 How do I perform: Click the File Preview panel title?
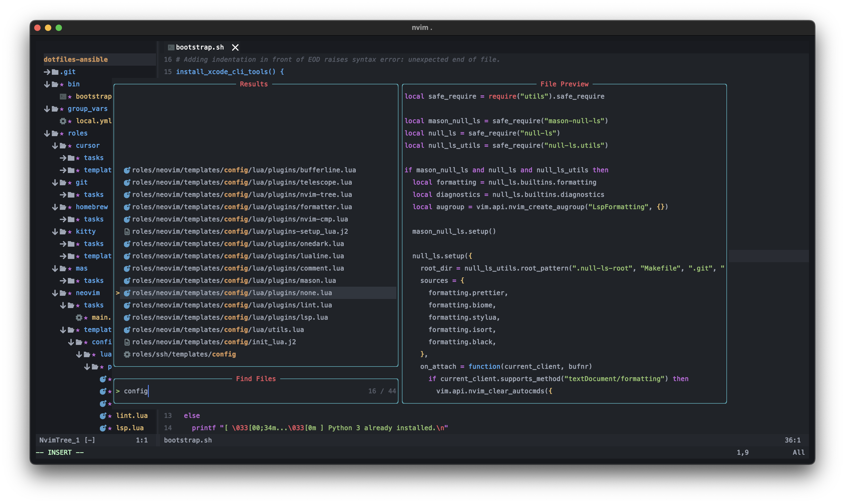[564, 84]
